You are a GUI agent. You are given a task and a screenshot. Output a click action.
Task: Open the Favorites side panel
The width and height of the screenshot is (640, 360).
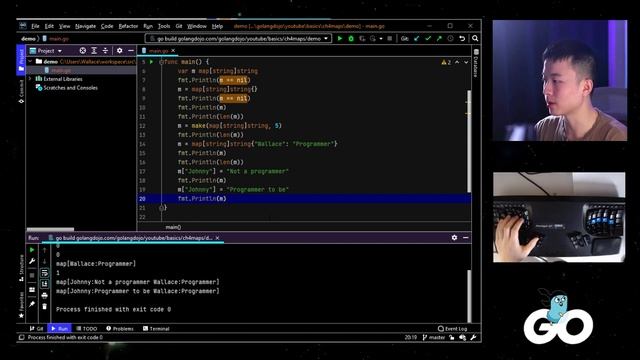[21, 304]
